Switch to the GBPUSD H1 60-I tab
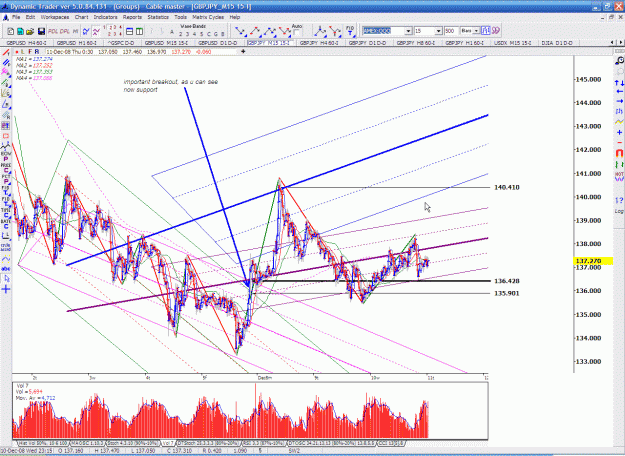The height and width of the screenshot is (456, 625). pos(77,43)
